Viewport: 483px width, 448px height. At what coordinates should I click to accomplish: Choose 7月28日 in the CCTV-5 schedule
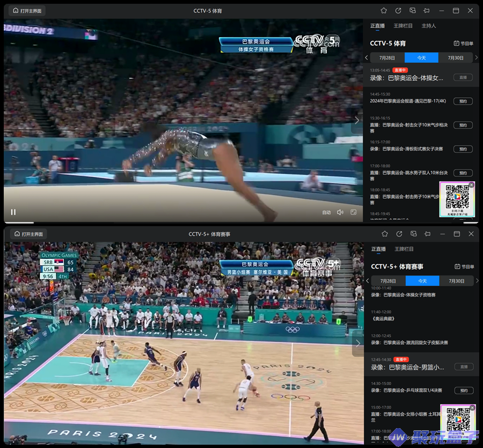pos(387,57)
